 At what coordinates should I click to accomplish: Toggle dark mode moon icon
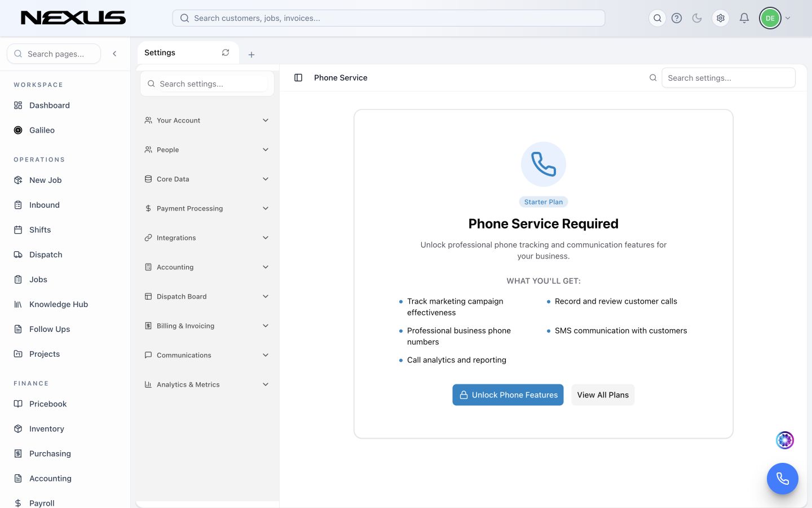click(x=697, y=18)
